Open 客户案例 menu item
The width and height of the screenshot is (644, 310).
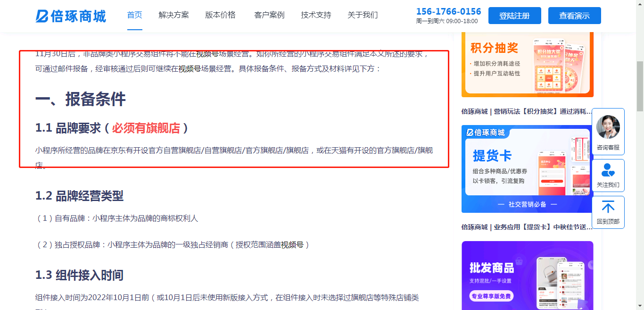click(x=269, y=15)
